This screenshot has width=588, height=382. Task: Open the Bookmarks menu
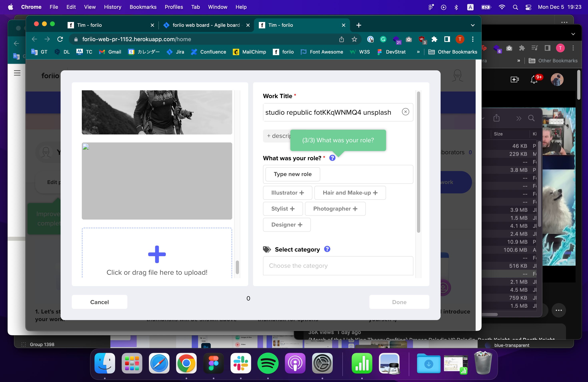point(143,7)
